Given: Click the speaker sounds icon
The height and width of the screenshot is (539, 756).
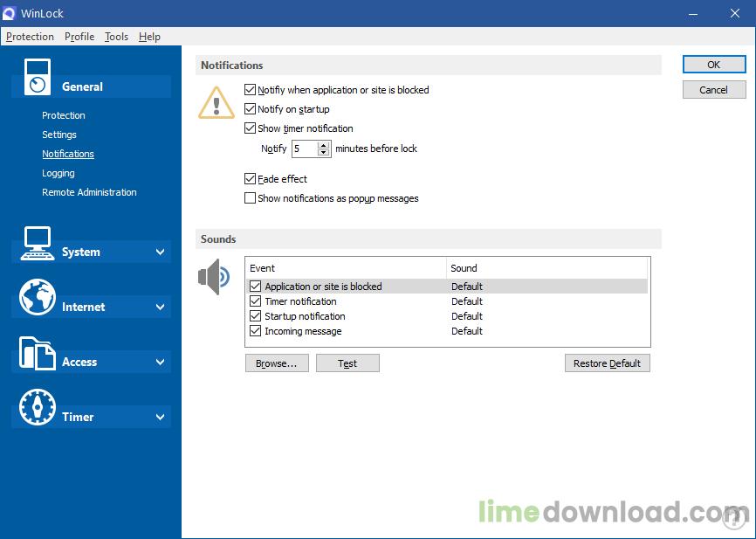Looking at the screenshot, I should coord(214,277).
